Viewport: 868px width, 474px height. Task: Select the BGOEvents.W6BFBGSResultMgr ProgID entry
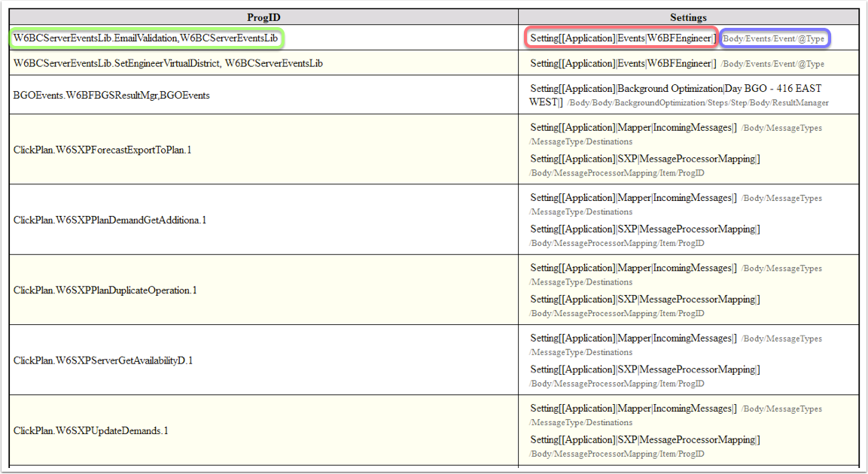point(111,96)
